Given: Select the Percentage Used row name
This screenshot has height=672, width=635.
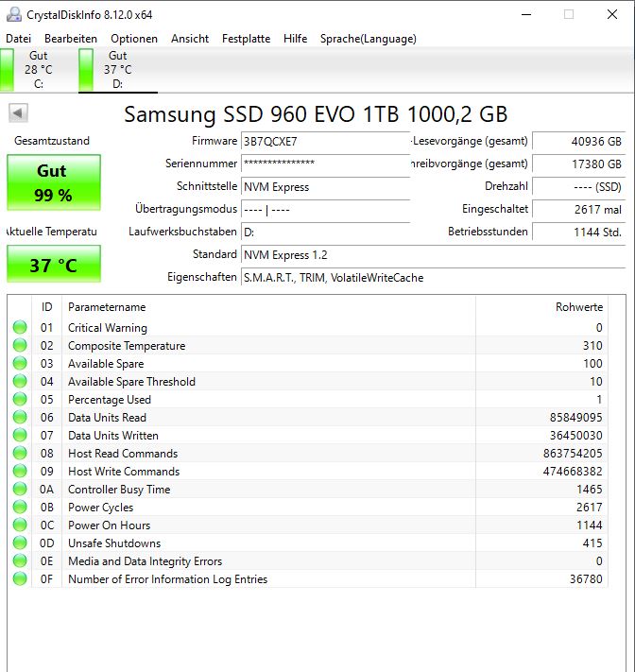Looking at the screenshot, I should (110, 400).
